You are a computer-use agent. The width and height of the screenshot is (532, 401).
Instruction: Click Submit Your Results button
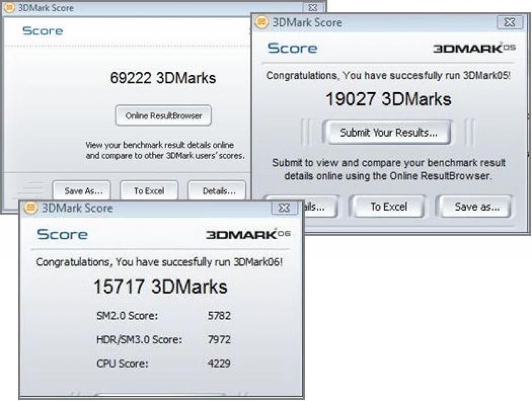[388, 133]
